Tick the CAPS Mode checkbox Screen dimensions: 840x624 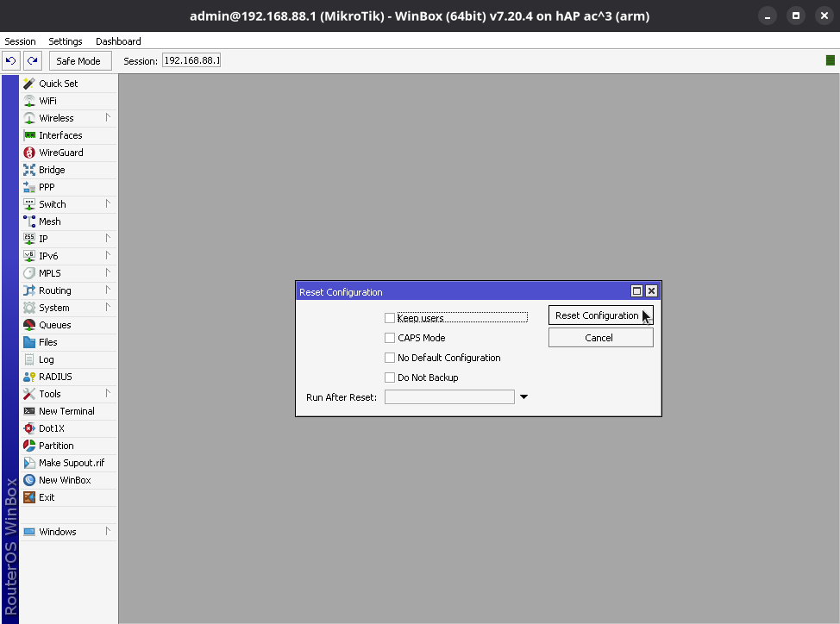point(390,338)
